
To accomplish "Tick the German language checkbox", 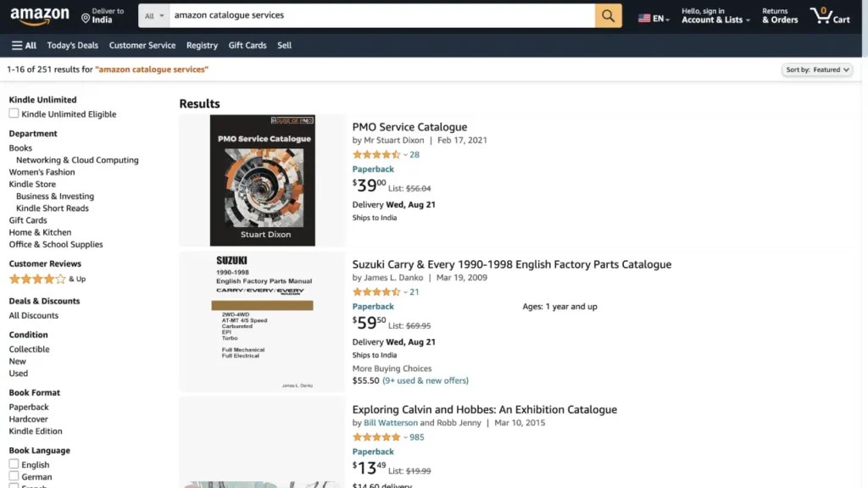I will click(x=14, y=477).
